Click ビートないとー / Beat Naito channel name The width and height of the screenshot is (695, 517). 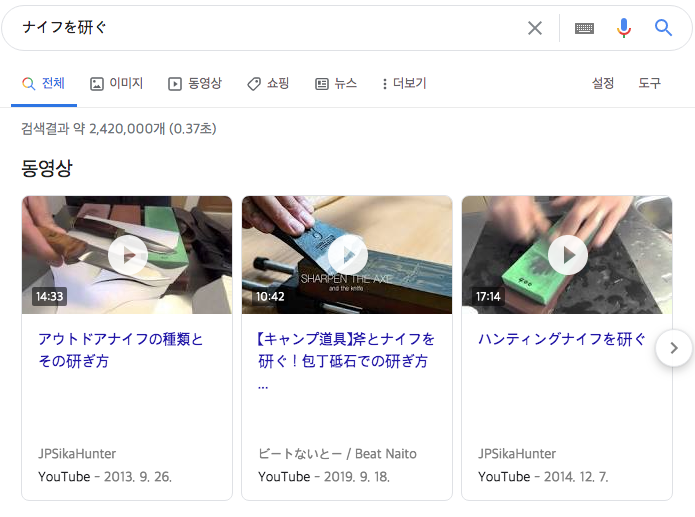point(337,454)
